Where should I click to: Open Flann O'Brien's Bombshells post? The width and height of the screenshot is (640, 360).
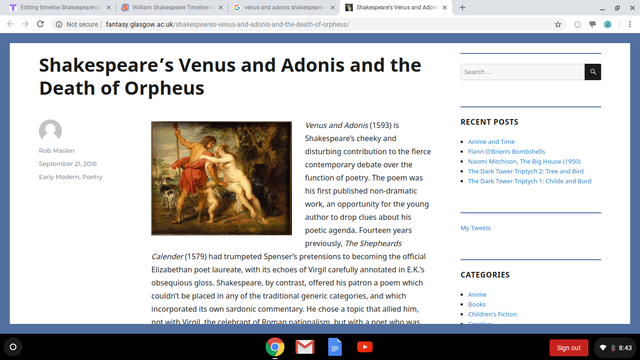coord(506,151)
